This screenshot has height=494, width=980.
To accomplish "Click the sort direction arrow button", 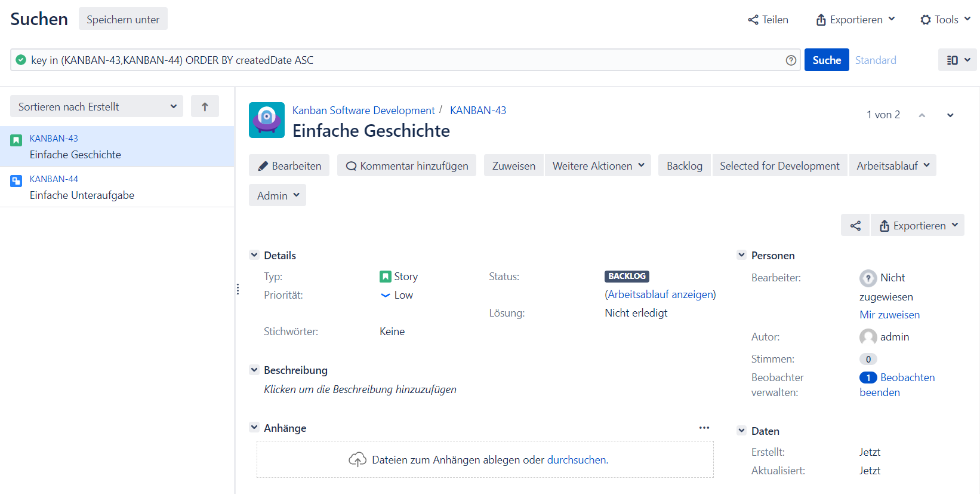I will [x=205, y=106].
